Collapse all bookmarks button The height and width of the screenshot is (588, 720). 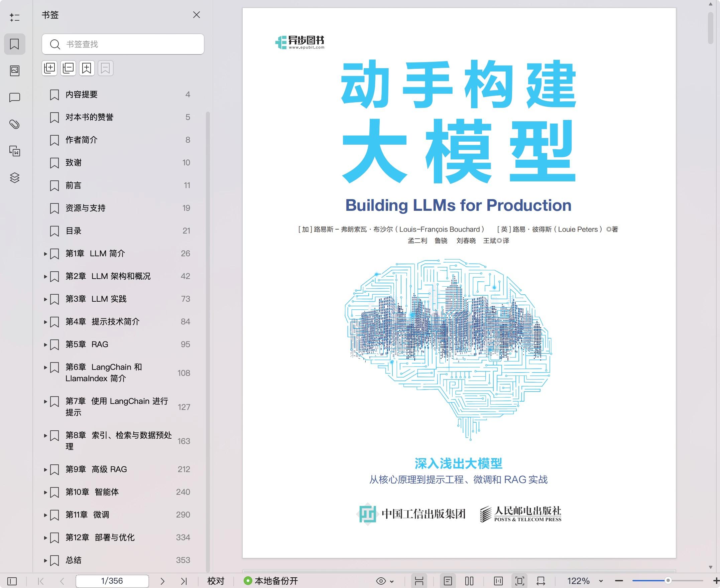69,68
